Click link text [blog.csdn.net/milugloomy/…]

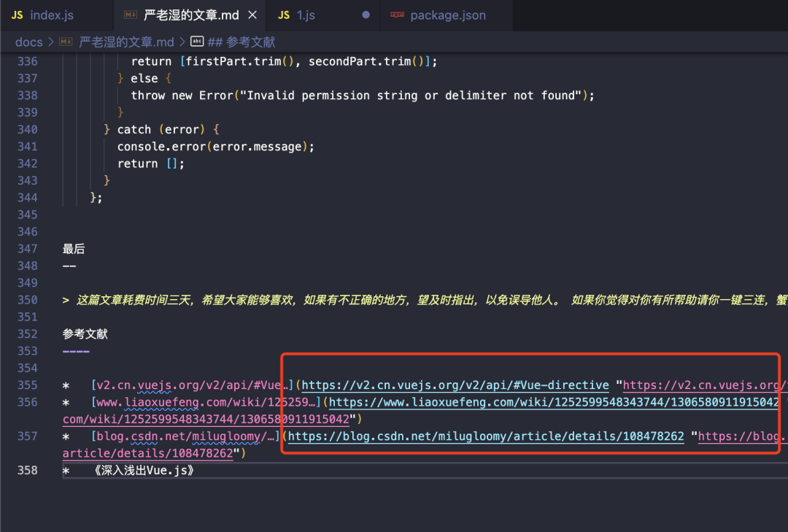coord(185,436)
